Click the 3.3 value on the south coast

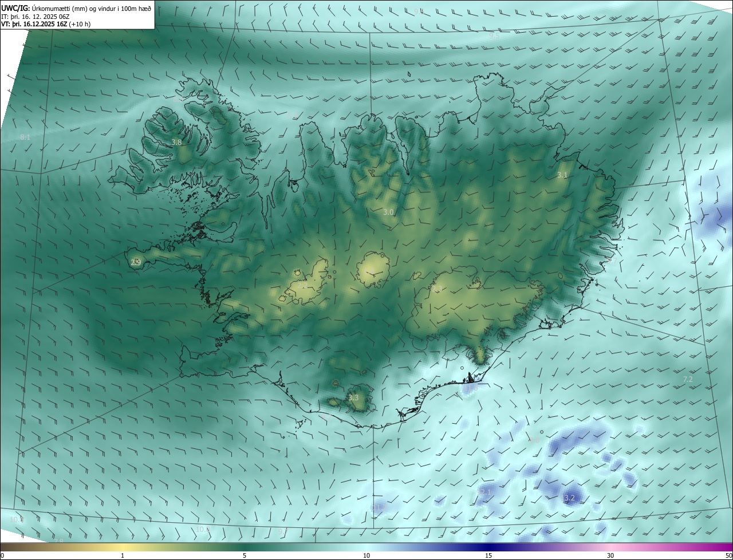(x=353, y=398)
